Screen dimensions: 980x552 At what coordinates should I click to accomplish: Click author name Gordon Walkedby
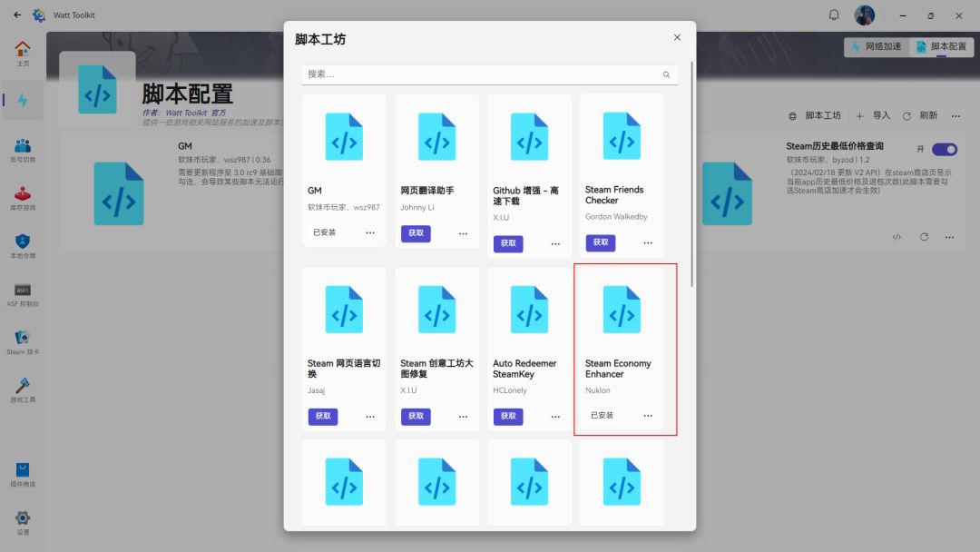coord(616,217)
